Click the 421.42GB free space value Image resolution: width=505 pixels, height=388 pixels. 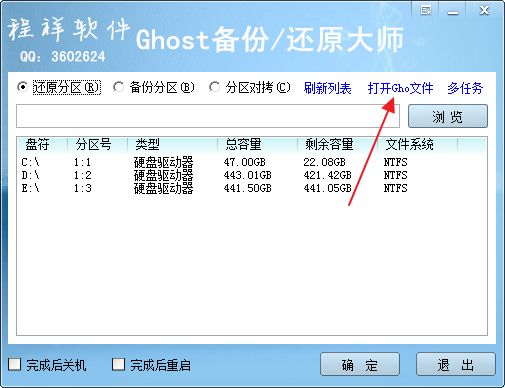(x=327, y=175)
